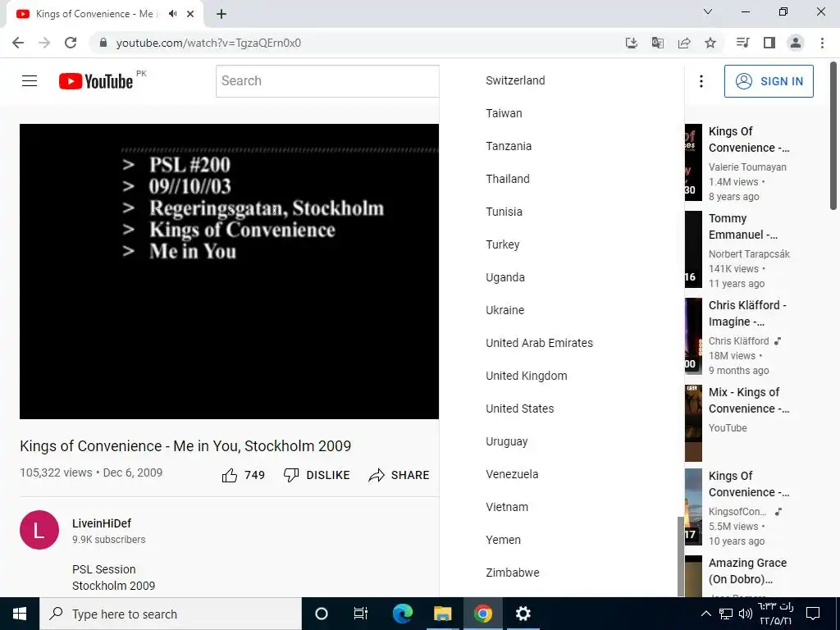Reload the page with refresh icon

pyautogui.click(x=71, y=43)
